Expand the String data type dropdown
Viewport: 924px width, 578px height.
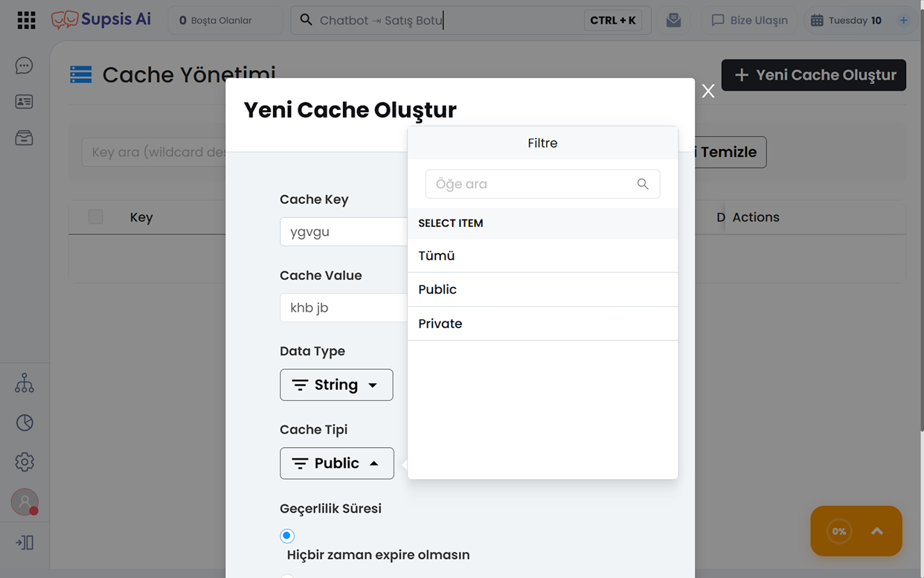pyautogui.click(x=336, y=385)
